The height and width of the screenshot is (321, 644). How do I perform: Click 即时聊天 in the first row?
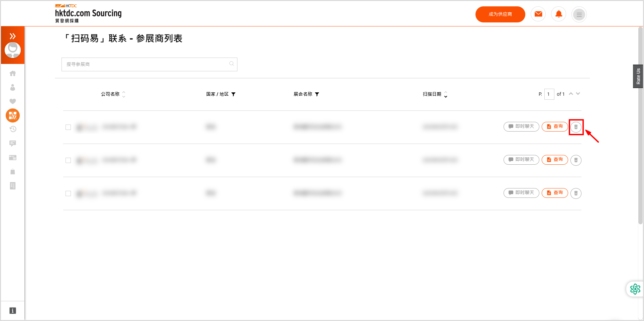[x=521, y=127]
